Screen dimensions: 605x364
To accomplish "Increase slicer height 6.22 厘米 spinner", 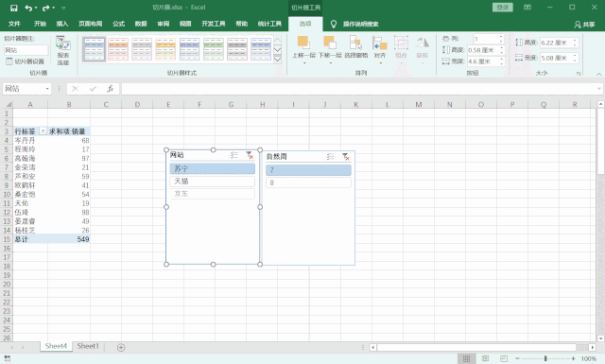I will click(575, 40).
